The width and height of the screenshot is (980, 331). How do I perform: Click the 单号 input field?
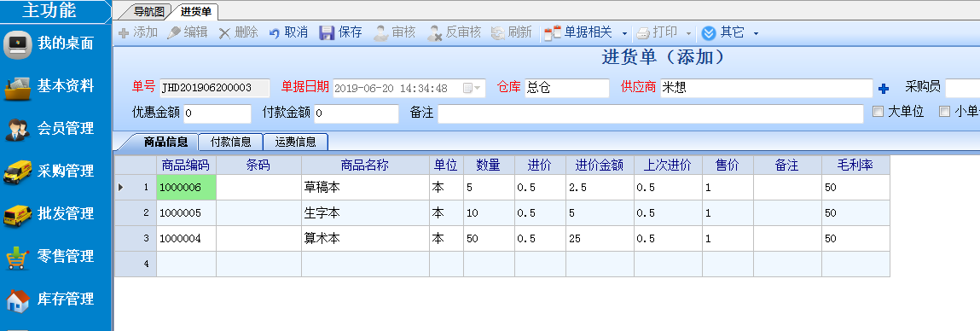click(x=215, y=88)
